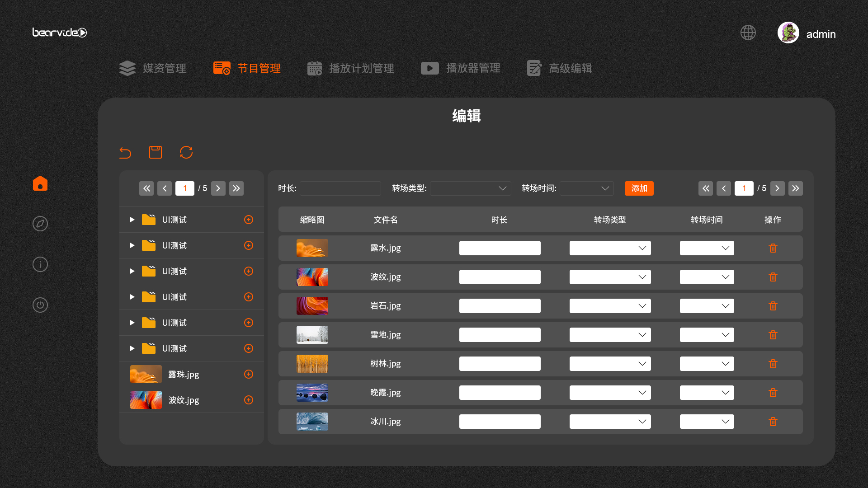Open the 播放计划管理 tab
Screen dimensions: 868x488
tap(351, 68)
